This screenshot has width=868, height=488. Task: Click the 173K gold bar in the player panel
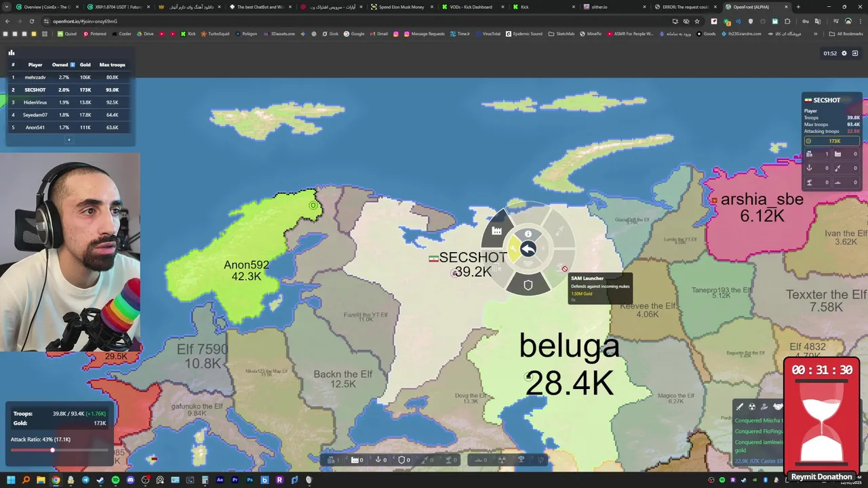tap(831, 141)
